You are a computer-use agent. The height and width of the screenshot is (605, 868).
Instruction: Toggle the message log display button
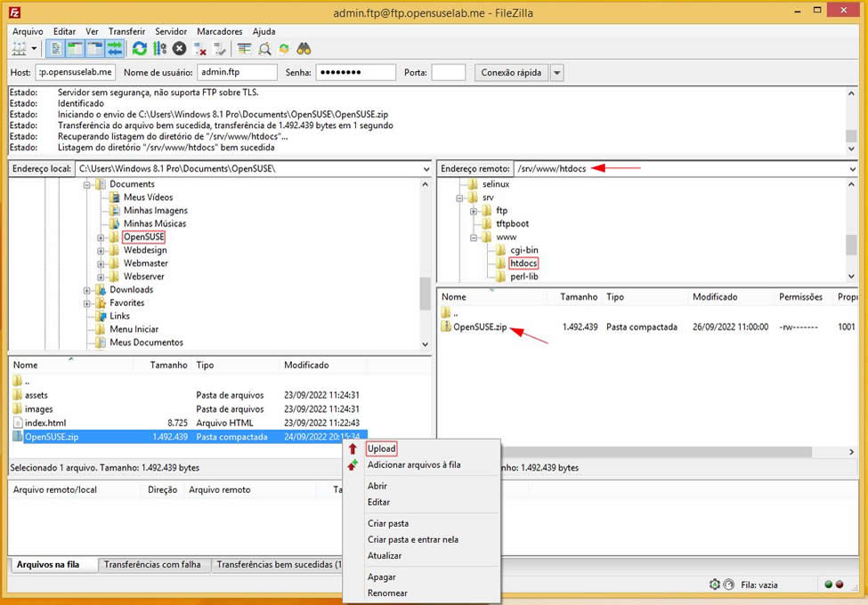tap(56, 49)
